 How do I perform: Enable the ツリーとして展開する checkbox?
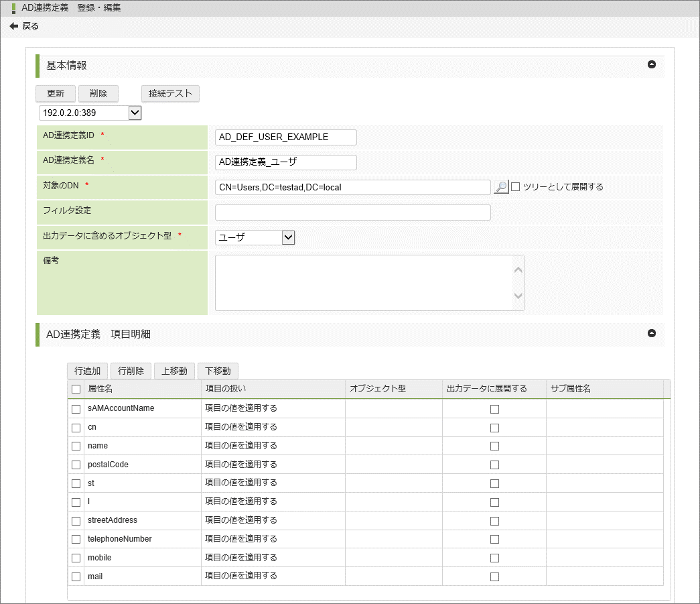click(516, 187)
